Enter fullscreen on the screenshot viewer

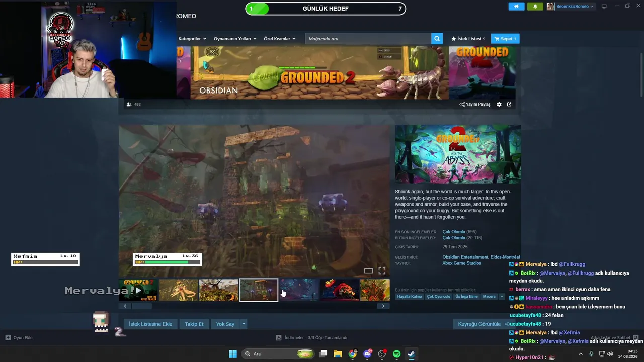[x=382, y=271]
